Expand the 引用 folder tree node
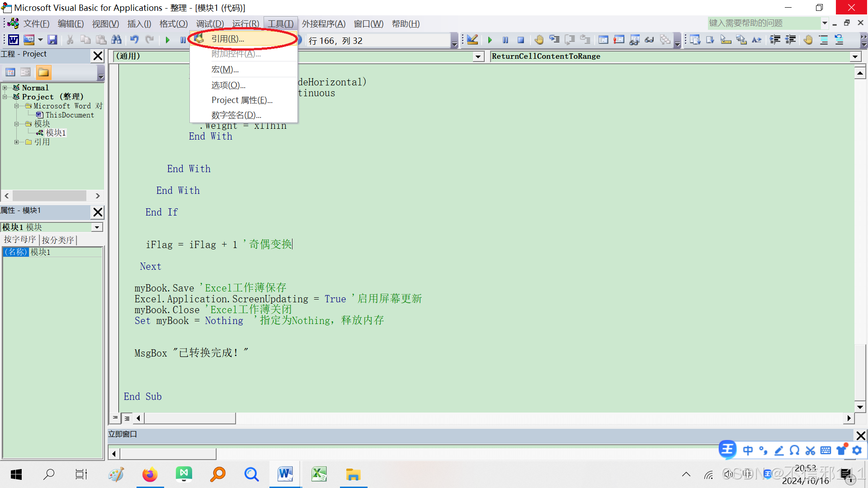This screenshot has width=868, height=488. (17, 142)
